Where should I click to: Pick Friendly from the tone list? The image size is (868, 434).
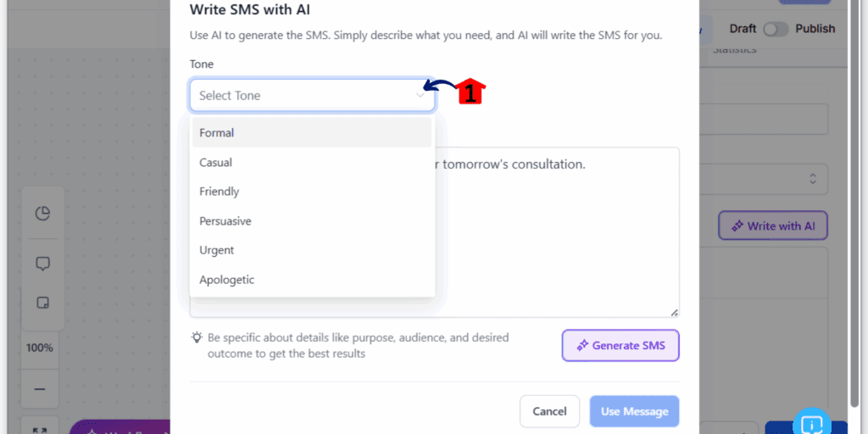(x=312, y=192)
